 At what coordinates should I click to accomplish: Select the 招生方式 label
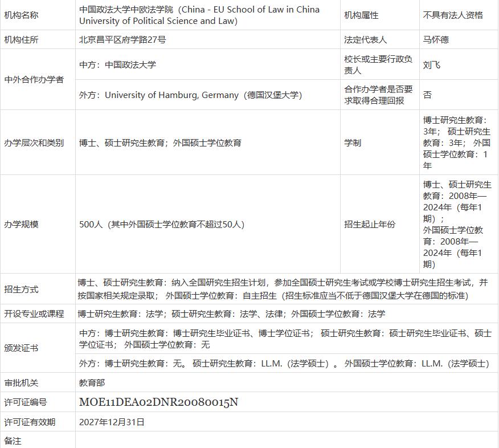coord(21,289)
